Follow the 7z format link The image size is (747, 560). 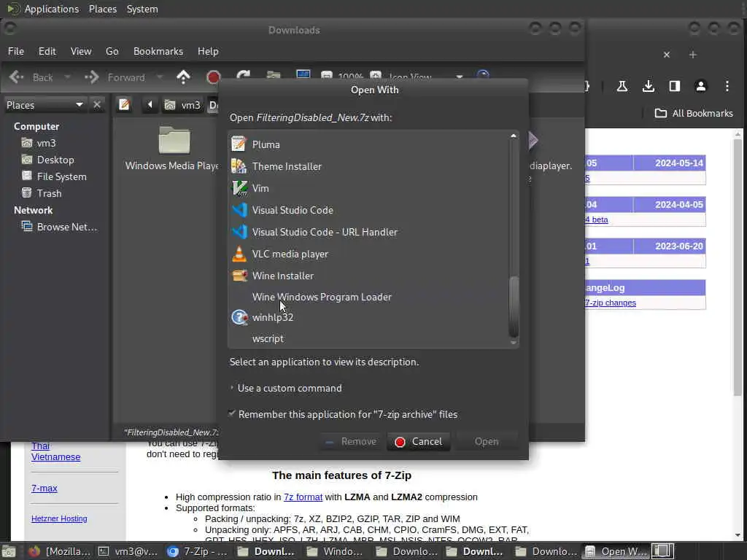click(303, 497)
